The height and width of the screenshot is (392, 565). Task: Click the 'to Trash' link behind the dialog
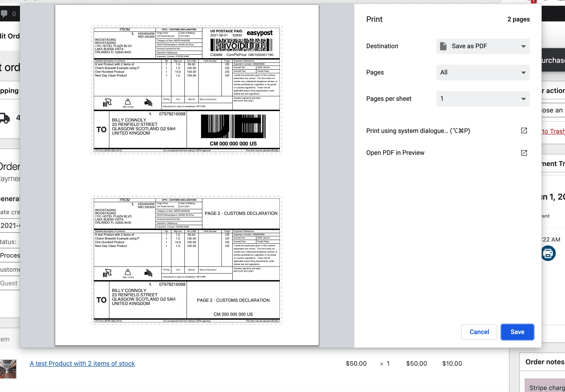(x=553, y=131)
